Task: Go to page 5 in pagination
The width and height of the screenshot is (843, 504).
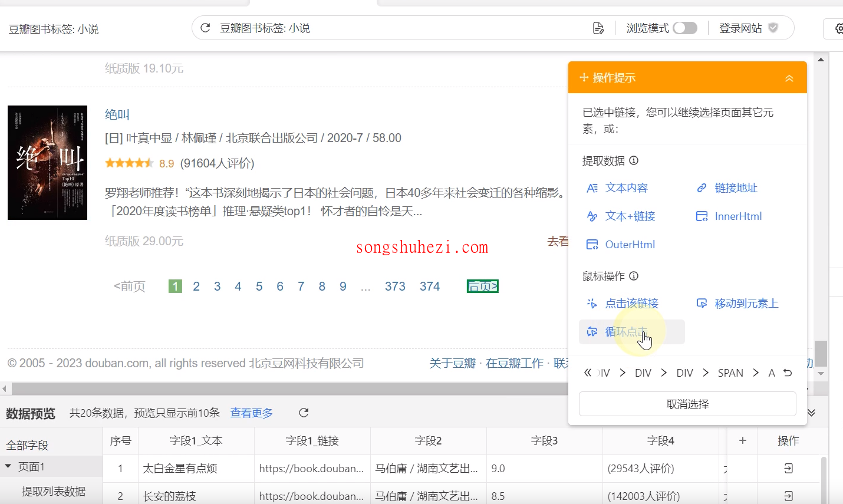Action: coord(259,286)
